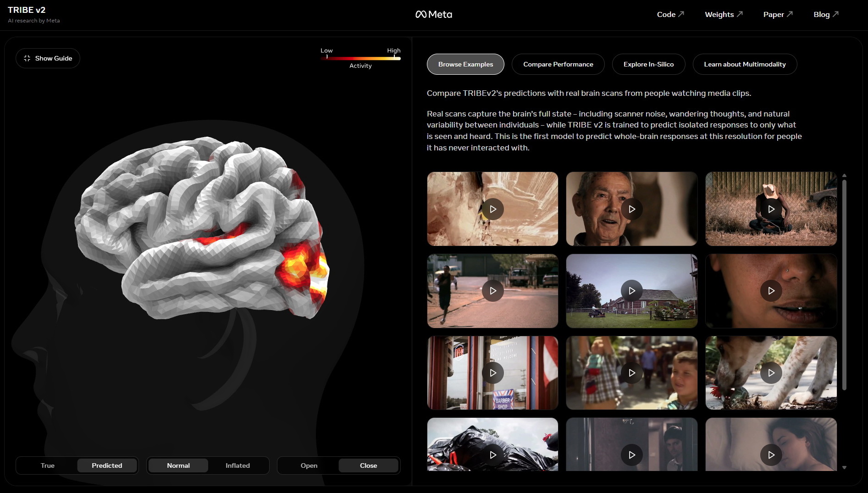Set hemisphere view to Open

click(309, 465)
